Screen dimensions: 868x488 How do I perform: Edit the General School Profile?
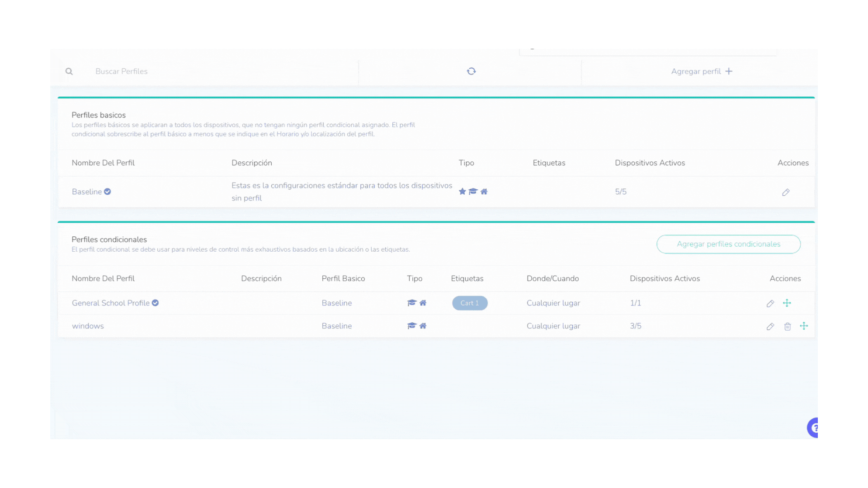point(770,304)
